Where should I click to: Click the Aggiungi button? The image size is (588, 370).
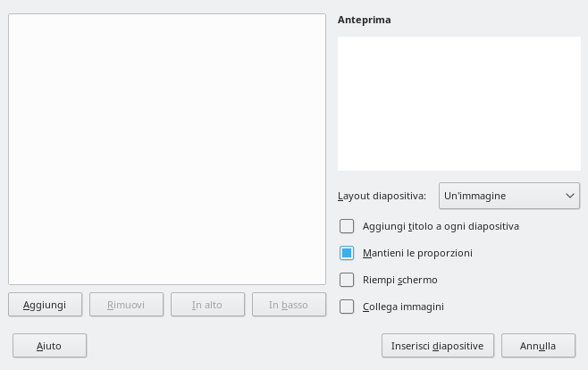point(45,305)
